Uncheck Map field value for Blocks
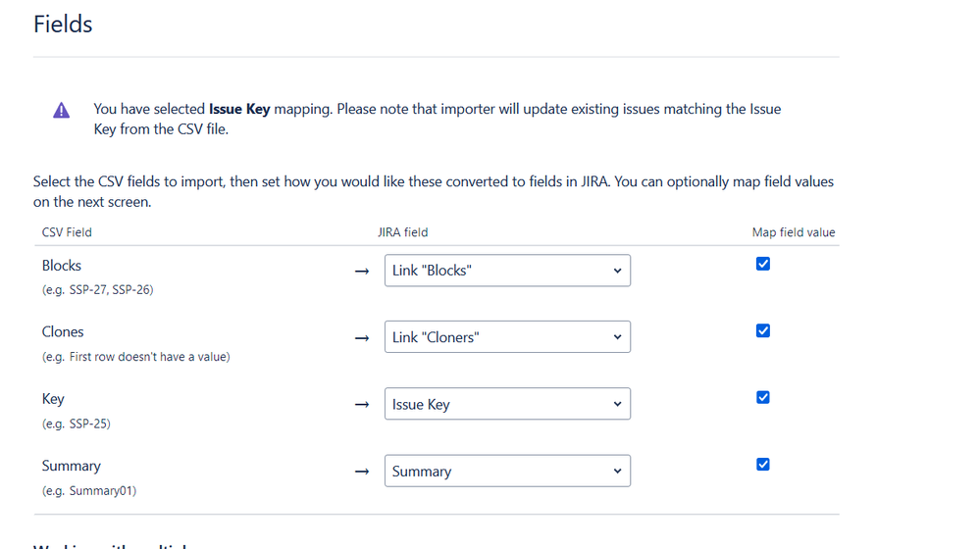The image size is (980, 549). coord(762,264)
